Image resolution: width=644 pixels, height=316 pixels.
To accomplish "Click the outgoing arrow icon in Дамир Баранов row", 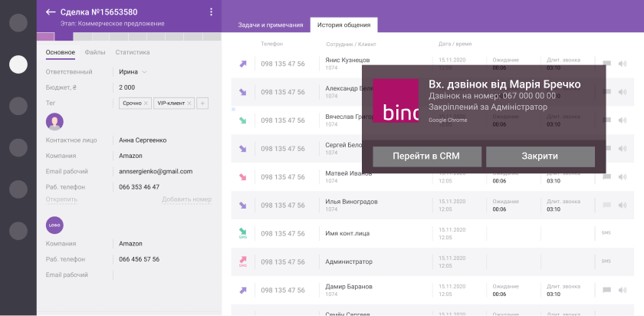I will [243, 290].
